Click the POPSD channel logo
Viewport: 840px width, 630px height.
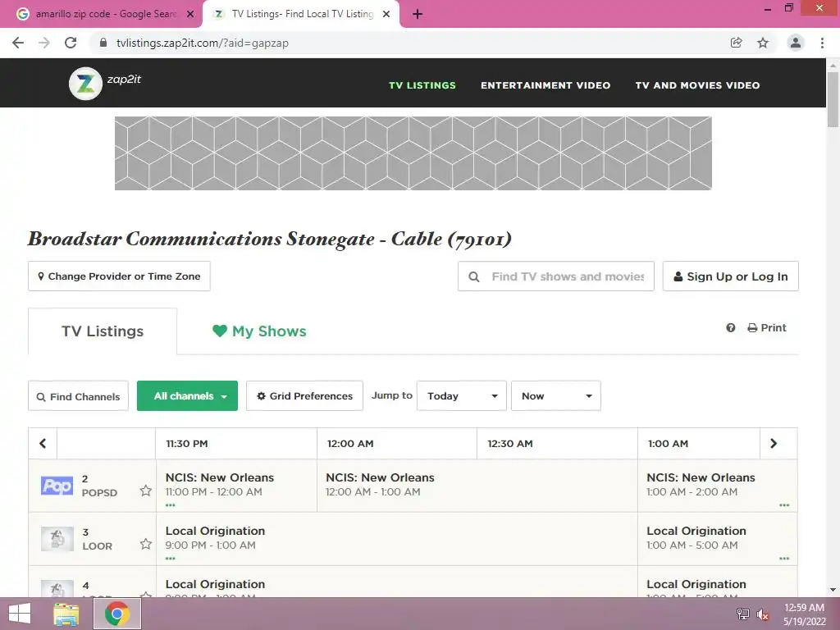point(57,486)
